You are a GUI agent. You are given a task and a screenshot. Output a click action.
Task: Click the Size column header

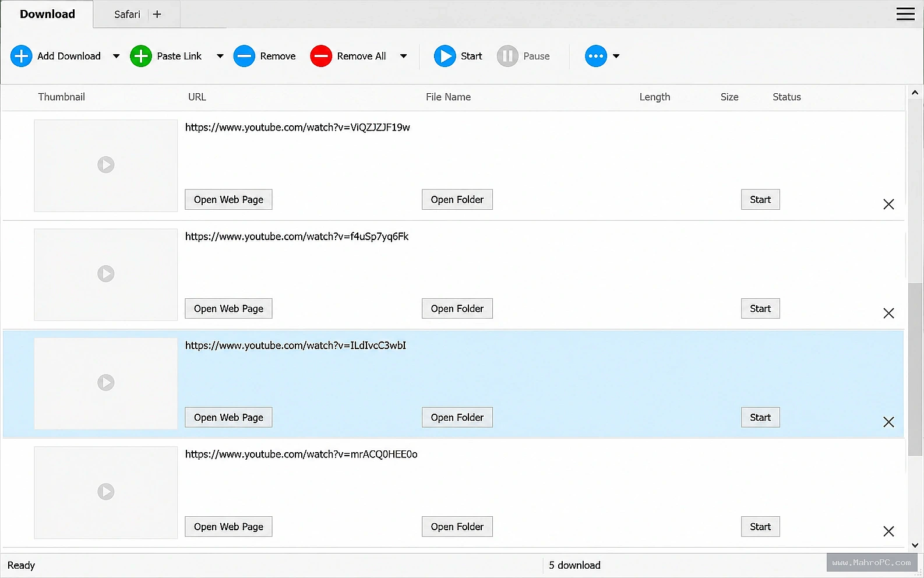coord(729,97)
